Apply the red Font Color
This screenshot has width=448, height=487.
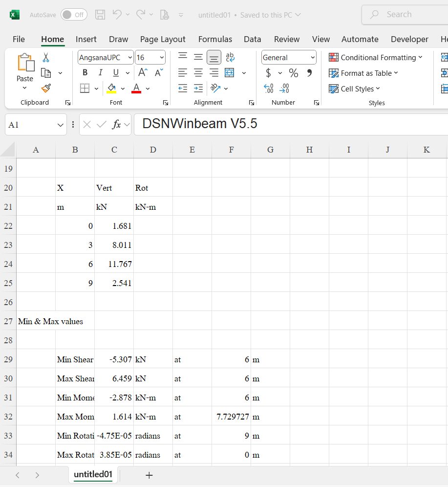(136, 89)
